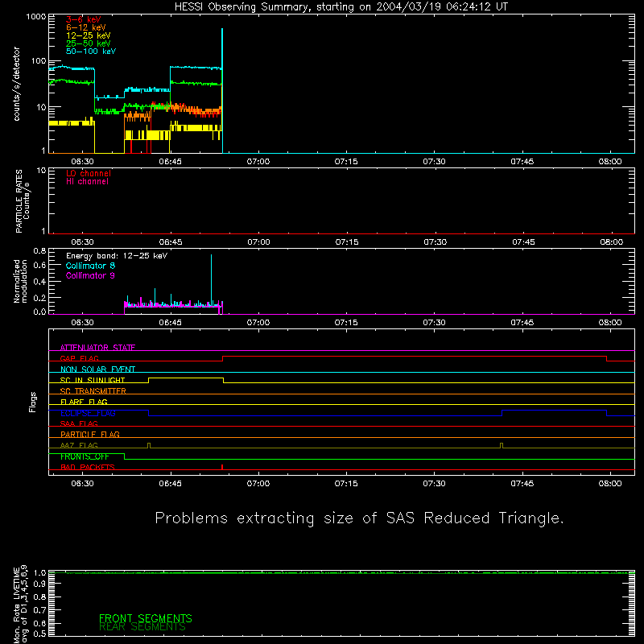The height and width of the screenshot is (644, 644).
Task: Select the REAR SEGMENTS legend label
Action: click(x=142, y=626)
